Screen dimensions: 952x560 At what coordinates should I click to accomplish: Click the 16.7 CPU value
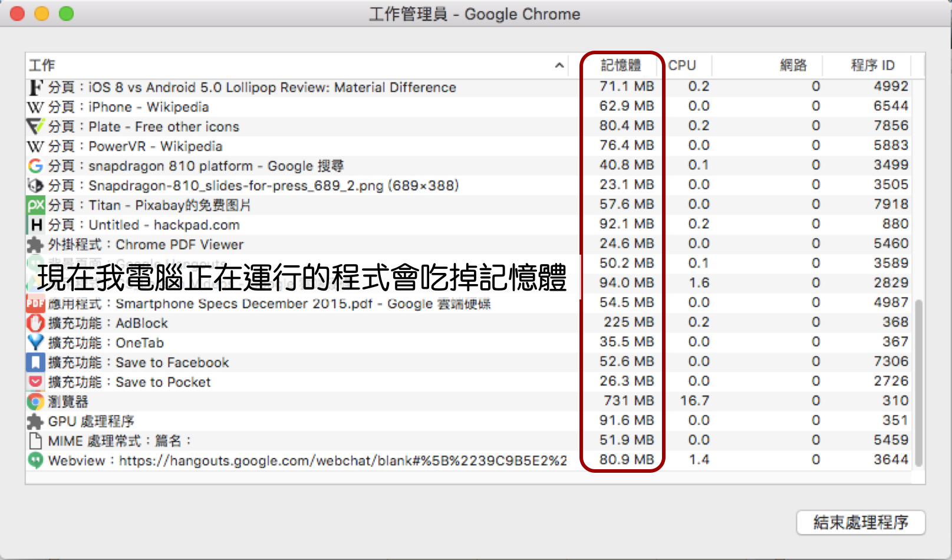point(694,401)
